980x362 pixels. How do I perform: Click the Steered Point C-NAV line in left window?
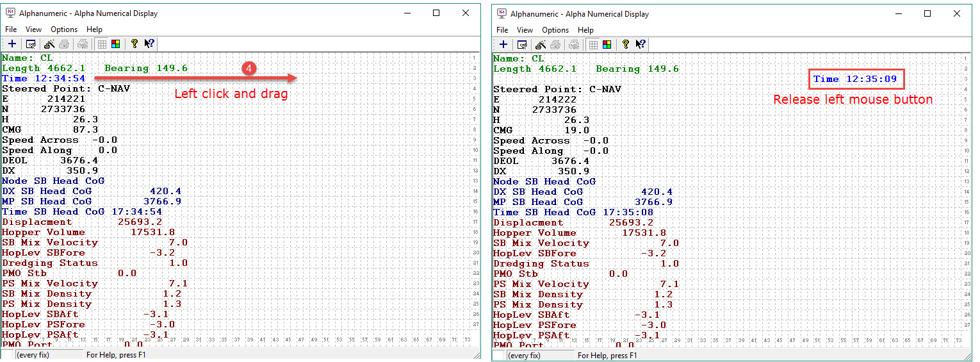click(x=66, y=88)
